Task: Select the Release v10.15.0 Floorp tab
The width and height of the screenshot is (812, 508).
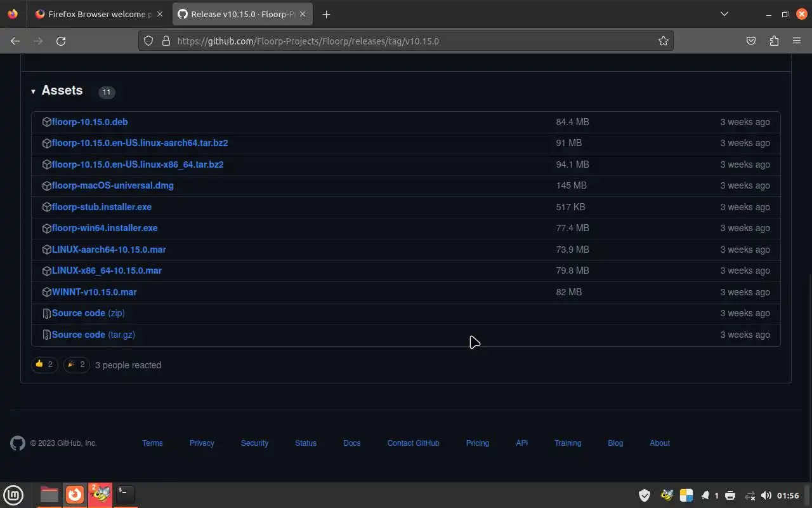Action: [242, 14]
